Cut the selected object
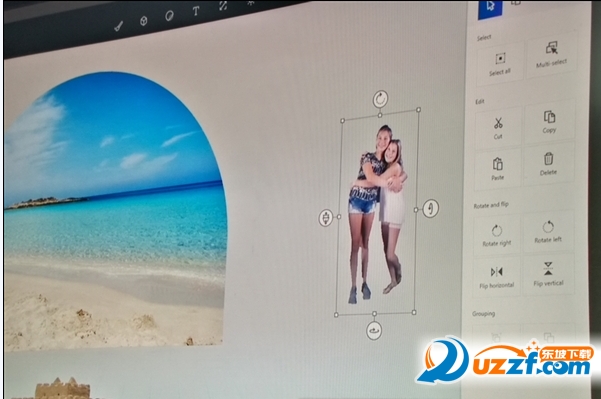This screenshot has width=601, height=399. pyautogui.click(x=498, y=128)
